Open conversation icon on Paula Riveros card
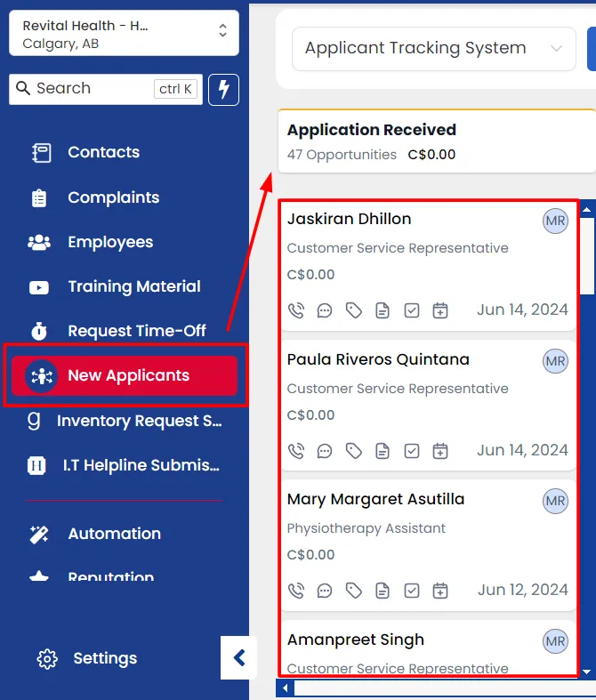 tap(325, 451)
